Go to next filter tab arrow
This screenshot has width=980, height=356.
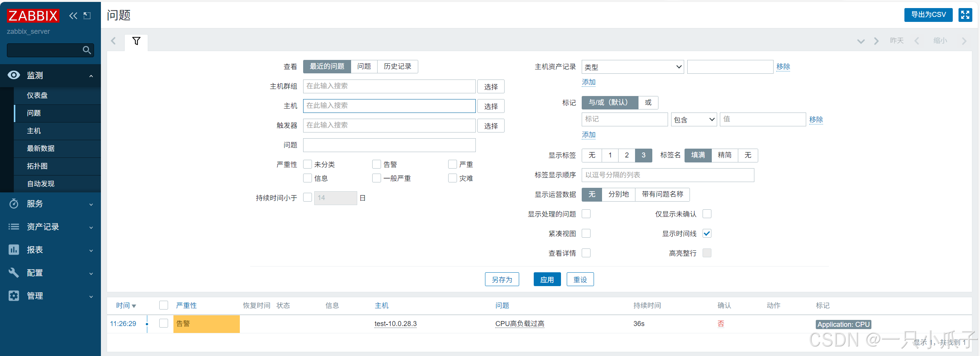pos(876,41)
